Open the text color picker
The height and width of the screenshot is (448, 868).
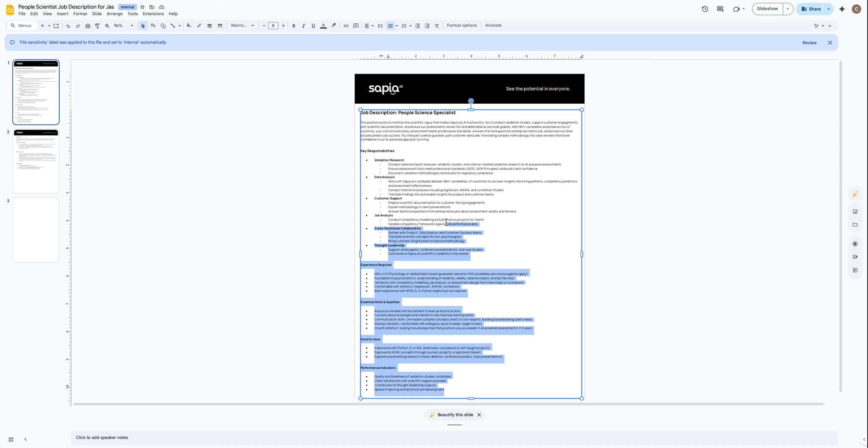[323, 26]
